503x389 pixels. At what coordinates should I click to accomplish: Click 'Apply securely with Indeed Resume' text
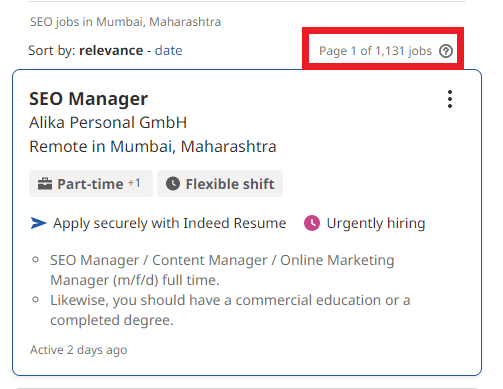(169, 223)
